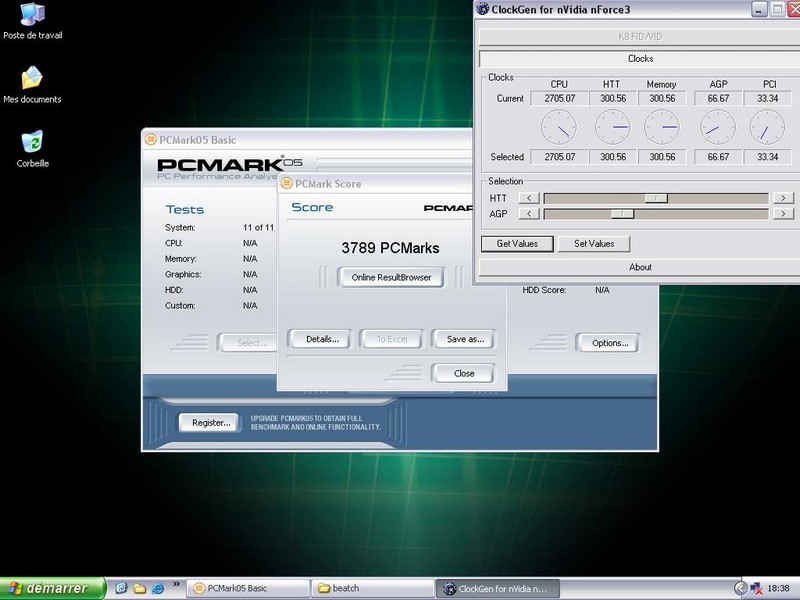Click Select... in PCMark05 Tests
This screenshot has height=600, width=800.
247,343
